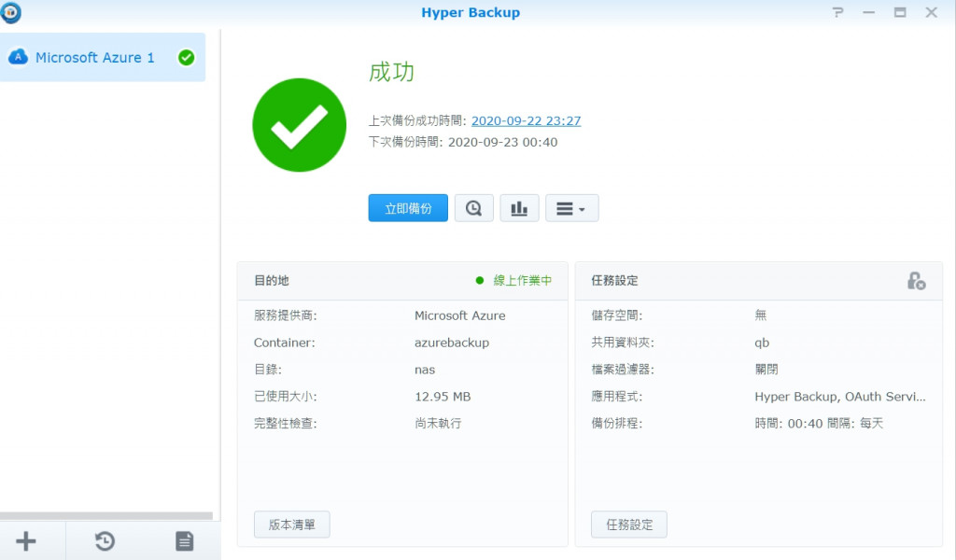Screen dimensions: 956x560
Task: Click the large green success checkmark
Action: (300, 125)
